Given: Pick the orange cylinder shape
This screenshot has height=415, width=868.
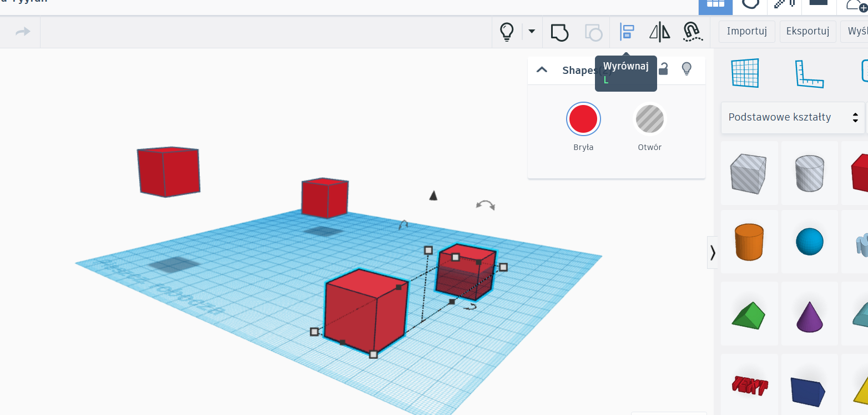Looking at the screenshot, I should [749, 242].
